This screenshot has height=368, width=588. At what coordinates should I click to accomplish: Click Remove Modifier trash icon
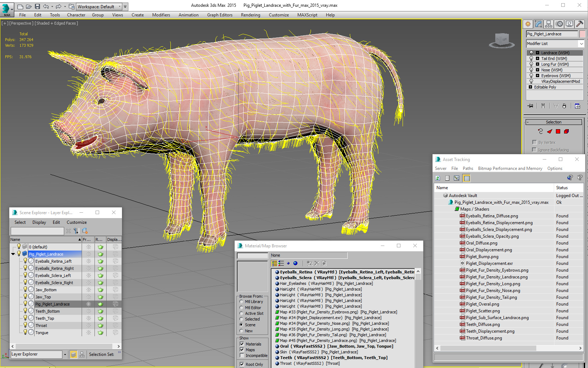pos(564,106)
